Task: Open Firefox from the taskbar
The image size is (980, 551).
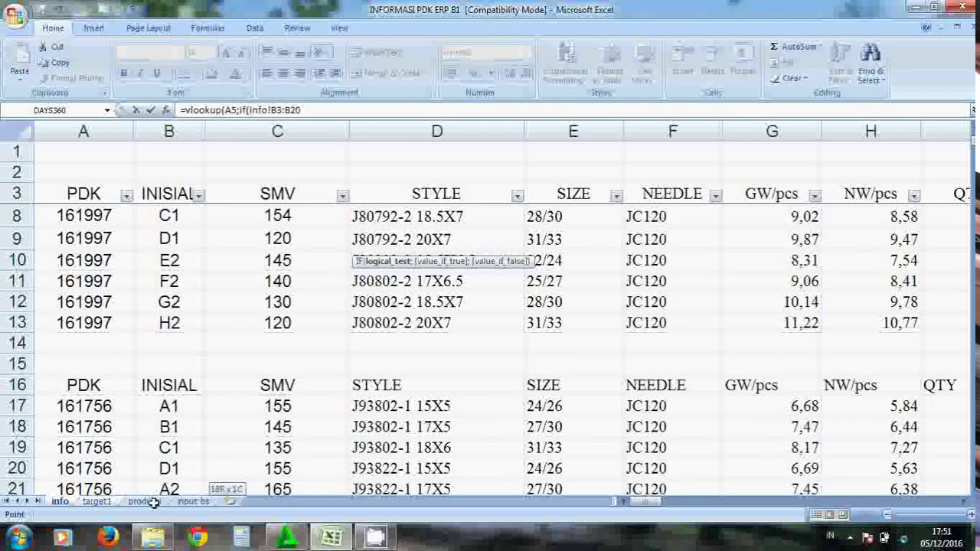Action: click(108, 536)
